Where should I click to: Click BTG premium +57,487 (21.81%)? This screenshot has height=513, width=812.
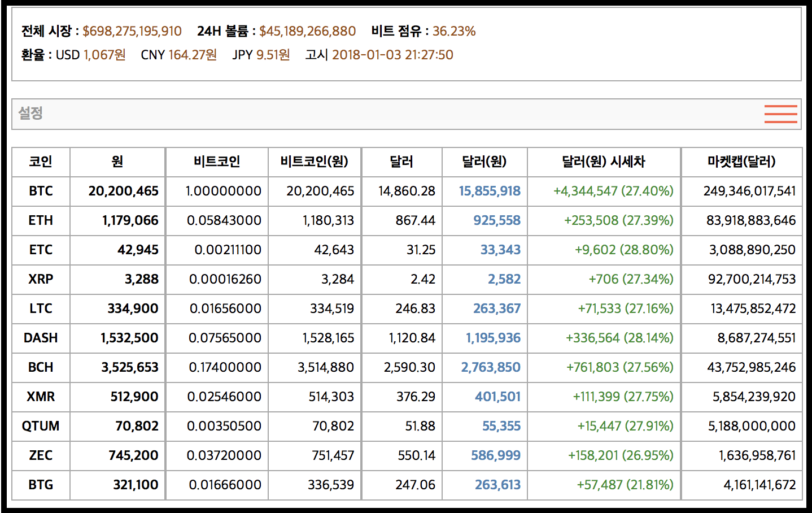point(625,485)
